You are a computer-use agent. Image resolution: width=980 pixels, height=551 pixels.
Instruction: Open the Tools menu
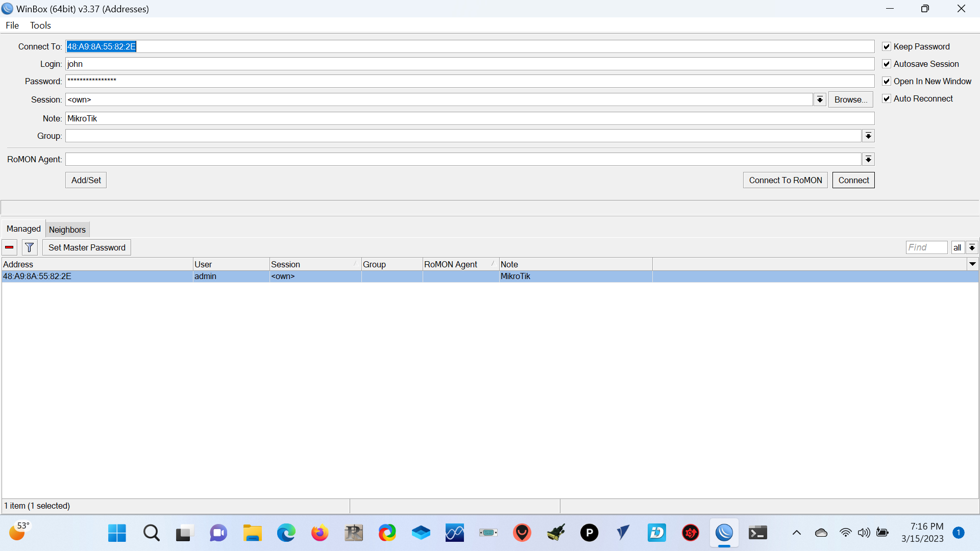pyautogui.click(x=40, y=25)
